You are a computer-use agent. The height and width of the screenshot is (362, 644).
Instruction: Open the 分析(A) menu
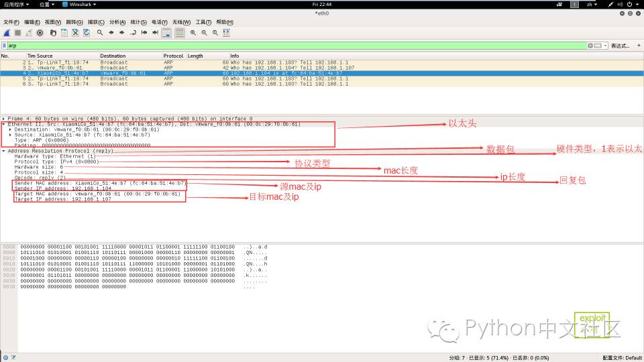117,22
